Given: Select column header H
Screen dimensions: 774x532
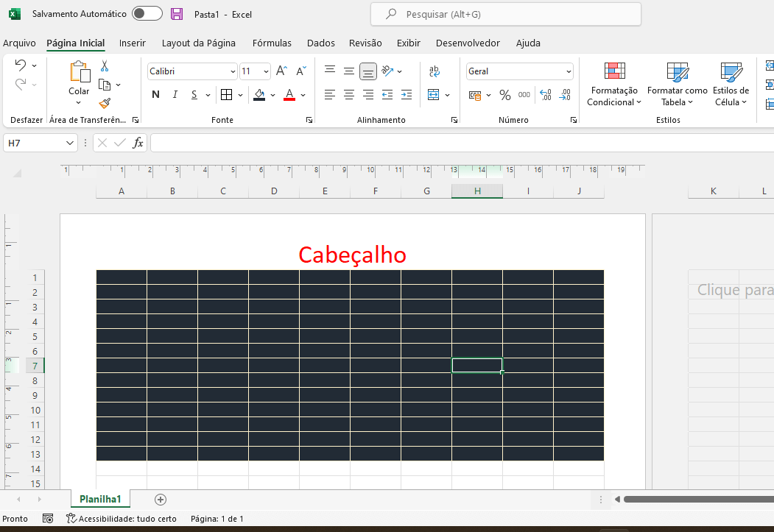Looking at the screenshot, I should (x=477, y=191).
